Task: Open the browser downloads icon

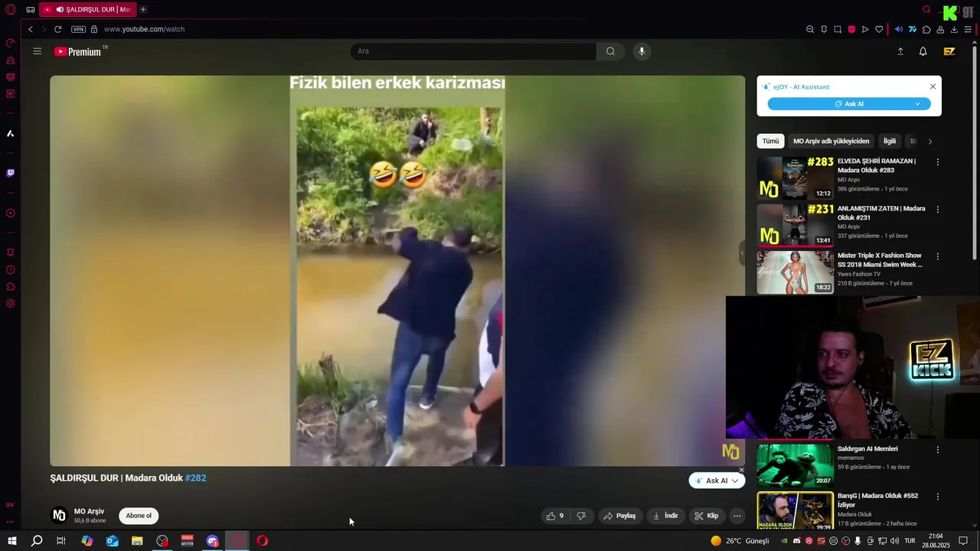Action: (954, 29)
